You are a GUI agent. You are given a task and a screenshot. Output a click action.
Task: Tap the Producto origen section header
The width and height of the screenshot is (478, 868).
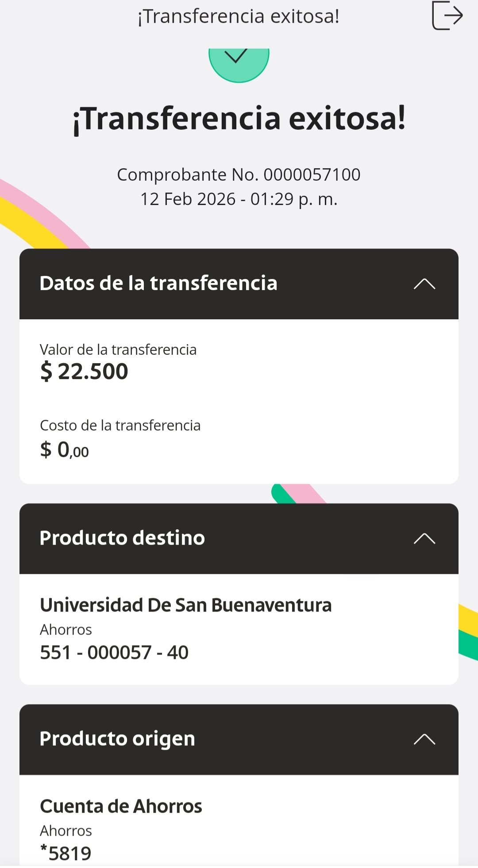(x=239, y=740)
